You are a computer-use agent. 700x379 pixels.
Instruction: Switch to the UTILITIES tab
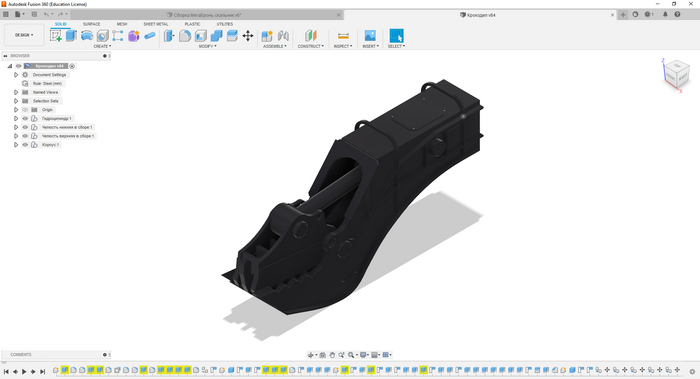click(225, 24)
